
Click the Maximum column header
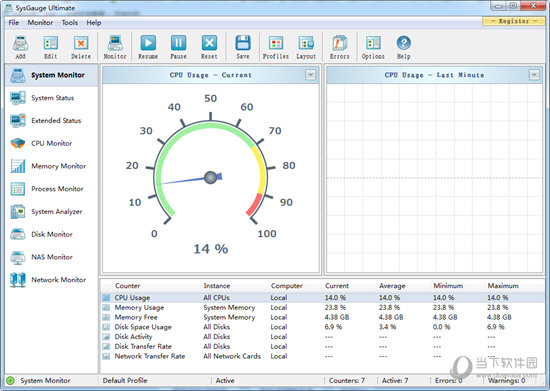click(x=503, y=286)
